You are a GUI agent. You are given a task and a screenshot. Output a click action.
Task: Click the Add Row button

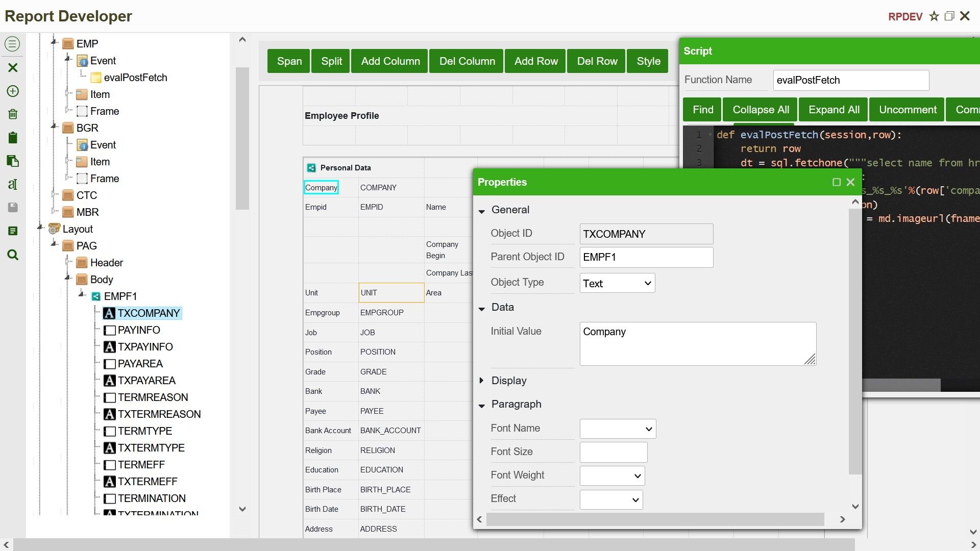536,61
